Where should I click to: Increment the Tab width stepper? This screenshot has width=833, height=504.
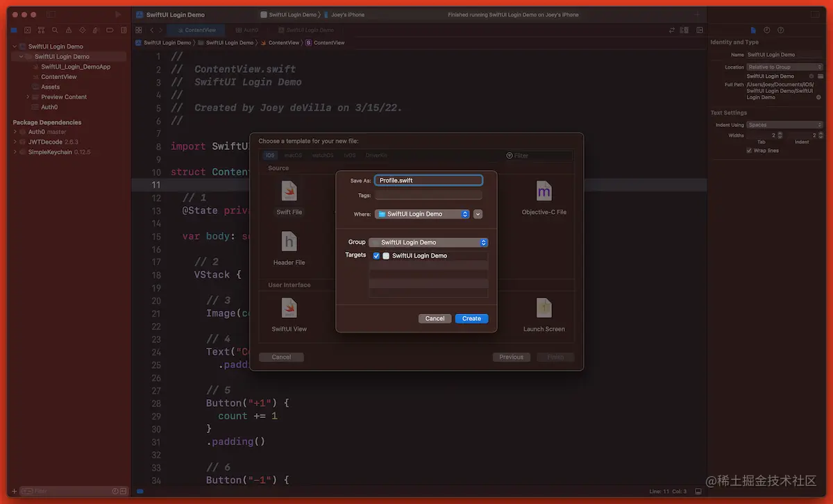780,133
